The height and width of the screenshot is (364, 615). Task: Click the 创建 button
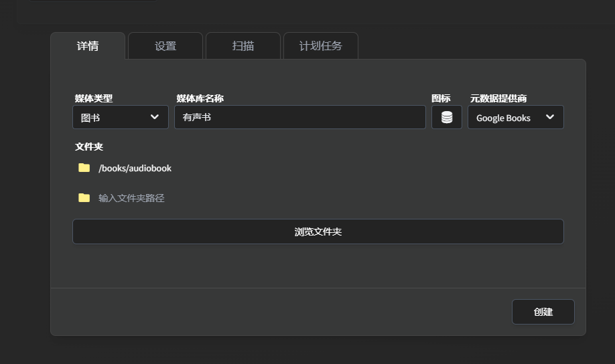click(x=543, y=312)
